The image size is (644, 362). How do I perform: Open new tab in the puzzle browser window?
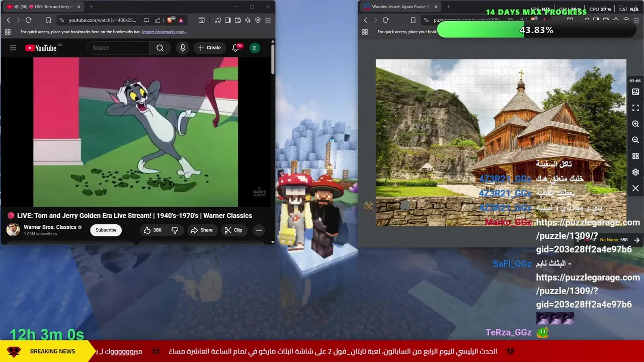[448, 7]
